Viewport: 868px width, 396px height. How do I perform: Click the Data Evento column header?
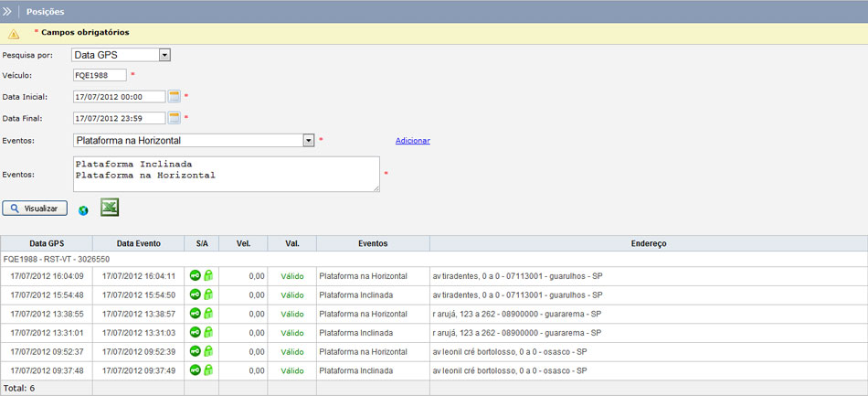138,244
